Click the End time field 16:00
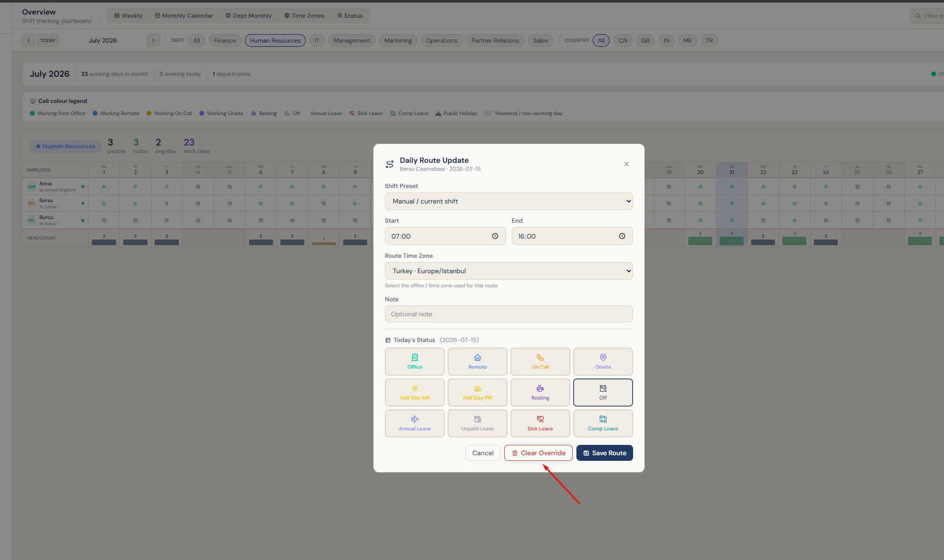 click(572, 236)
